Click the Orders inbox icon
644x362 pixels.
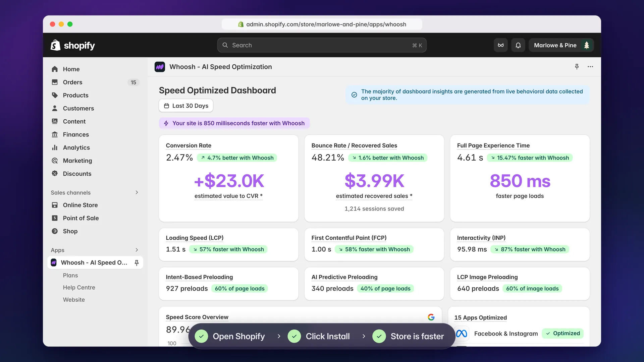pos(55,82)
